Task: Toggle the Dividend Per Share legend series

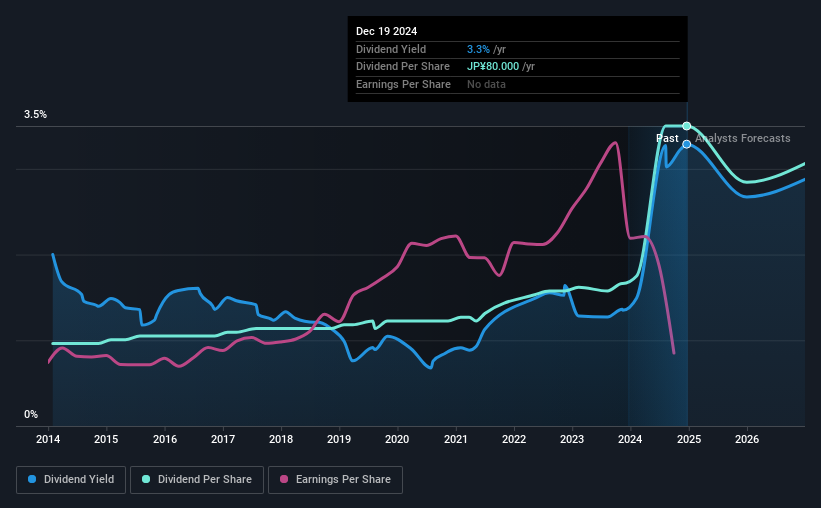Action: (197, 480)
